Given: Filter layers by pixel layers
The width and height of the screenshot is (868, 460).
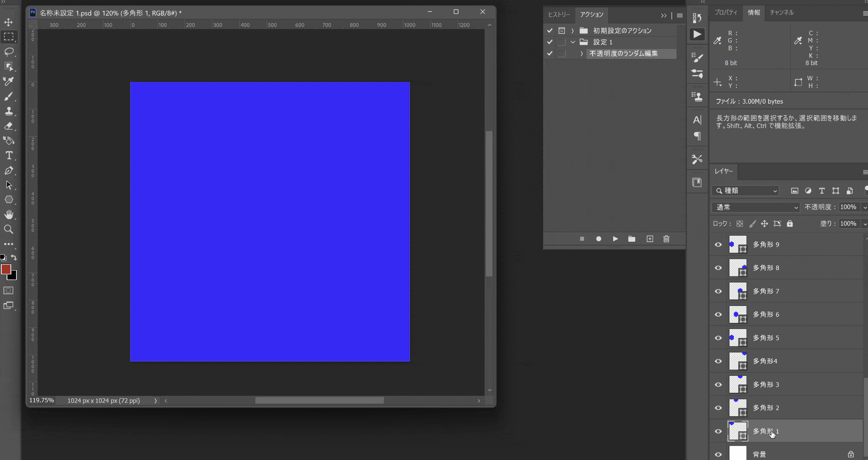Looking at the screenshot, I should pos(795,191).
